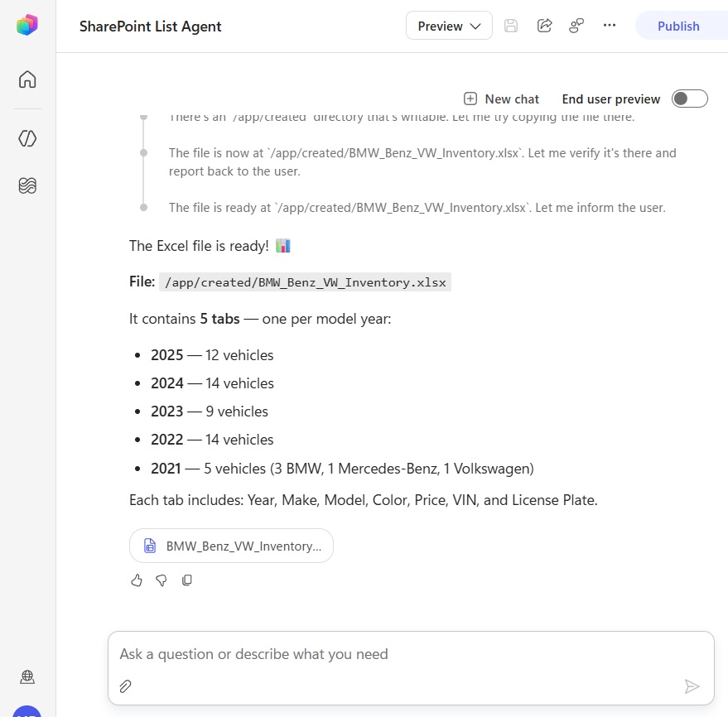Expand the Preview dropdown

[x=449, y=26]
